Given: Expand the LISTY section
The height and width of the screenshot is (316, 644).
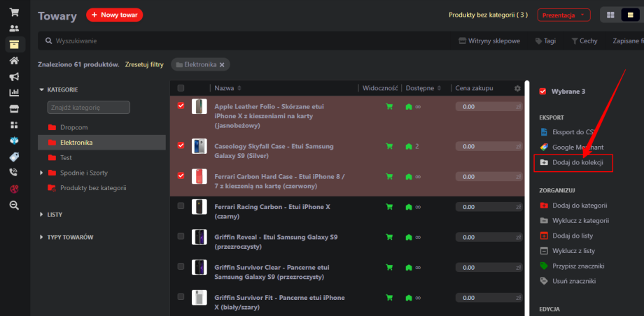Looking at the screenshot, I should 55,214.
